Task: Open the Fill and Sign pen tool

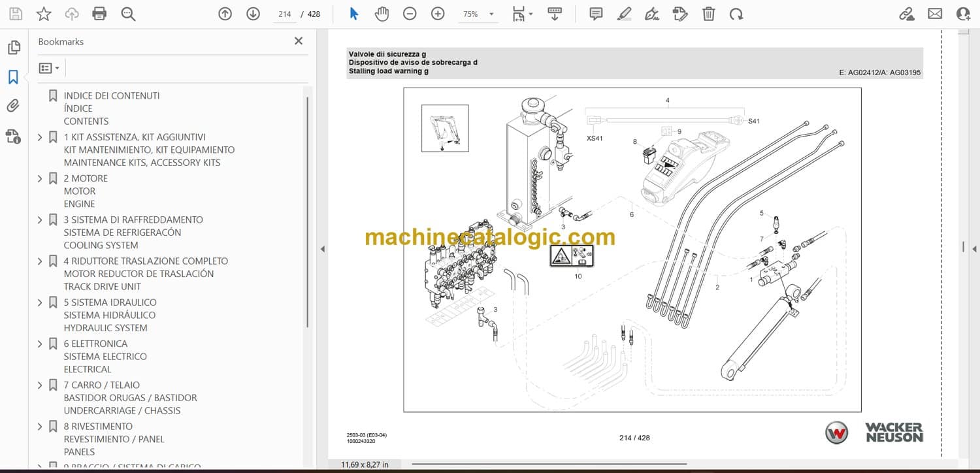Action: (x=651, y=14)
